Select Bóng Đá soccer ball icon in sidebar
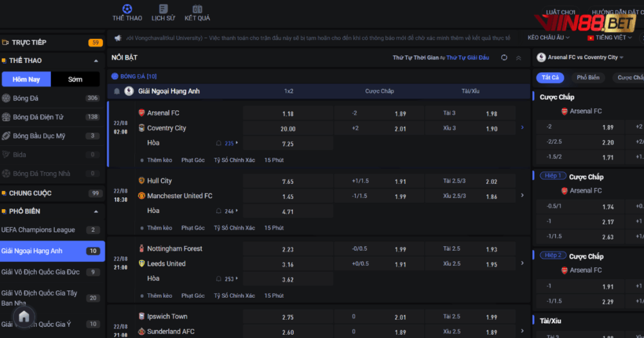644x338 pixels. click(x=6, y=98)
